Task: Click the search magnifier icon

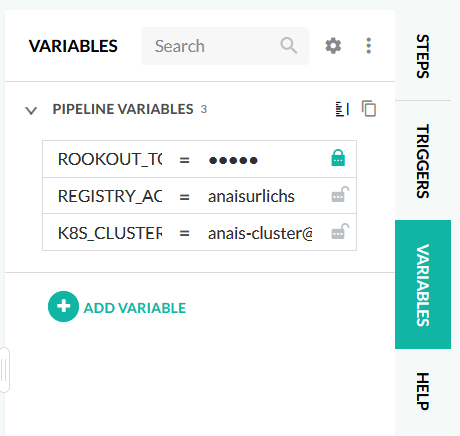Action: pyautogui.click(x=289, y=46)
